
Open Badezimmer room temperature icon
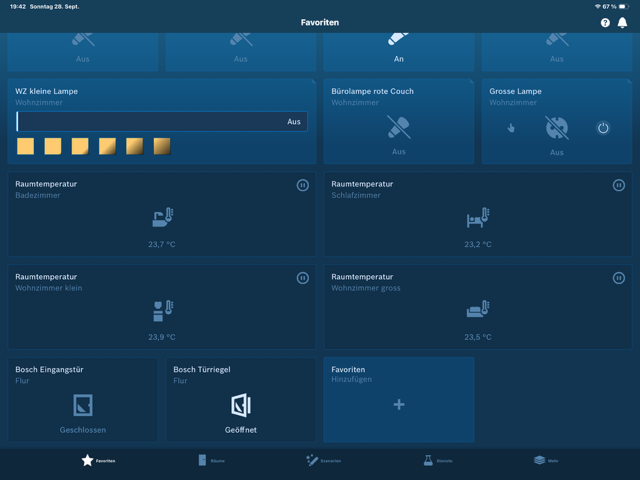pyautogui.click(x=162, y=218)
